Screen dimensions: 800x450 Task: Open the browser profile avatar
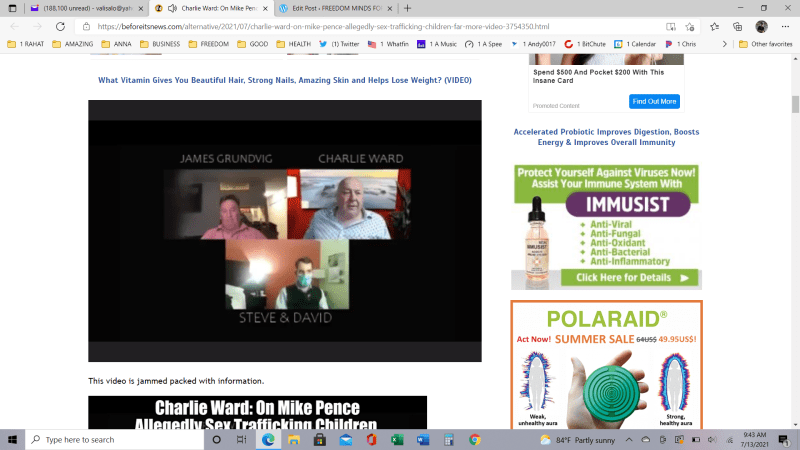[762, 27]
